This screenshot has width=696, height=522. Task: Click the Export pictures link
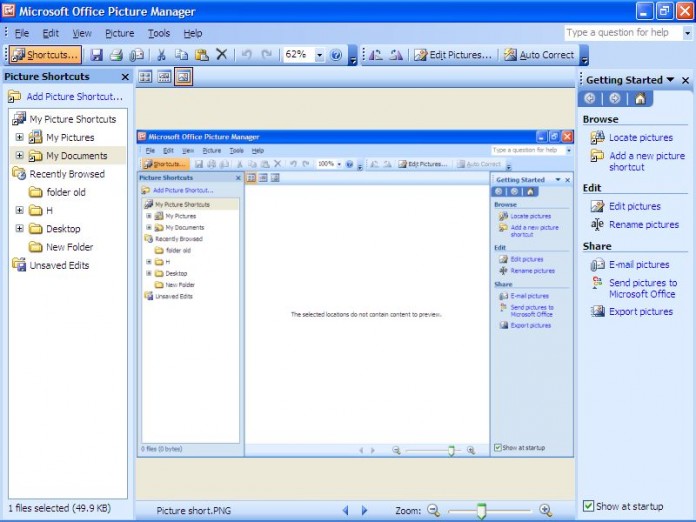pyautogui.click(x=641, y=312)
